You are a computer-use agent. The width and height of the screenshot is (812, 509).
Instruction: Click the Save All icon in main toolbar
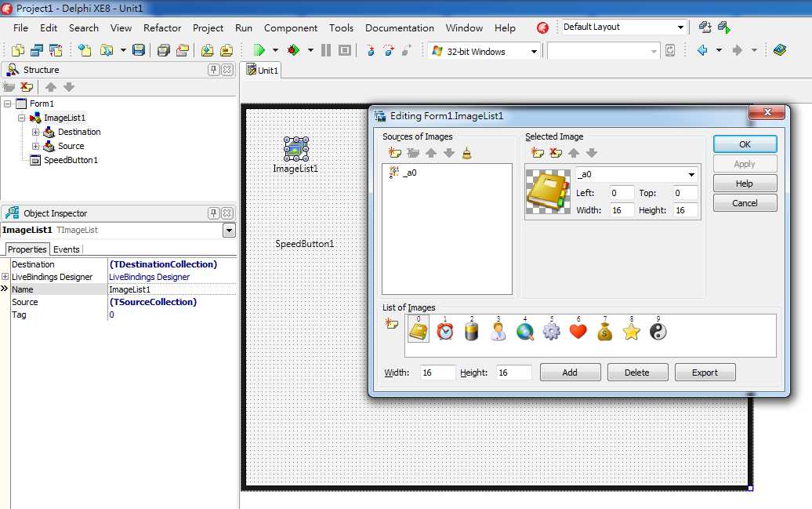(x=163, y=50)
